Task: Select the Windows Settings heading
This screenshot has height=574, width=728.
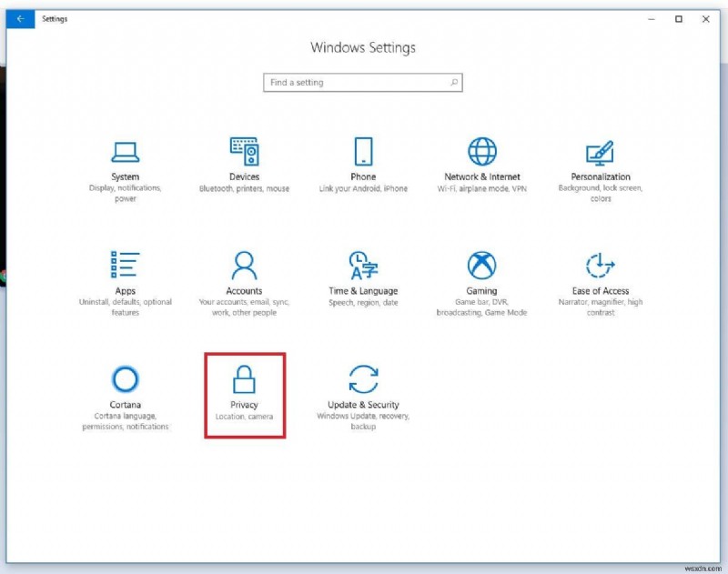Action: tap(363, 47)
